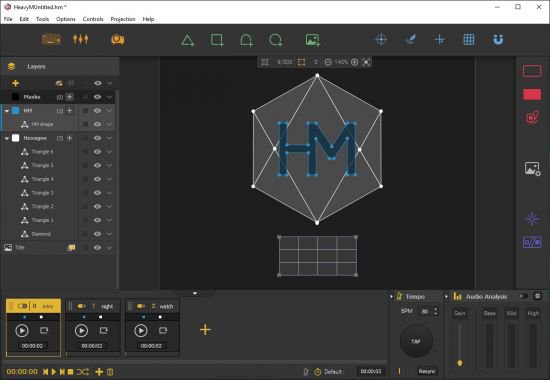
Task: Toggle the magnet snapping icon
Action: (498, 40)
